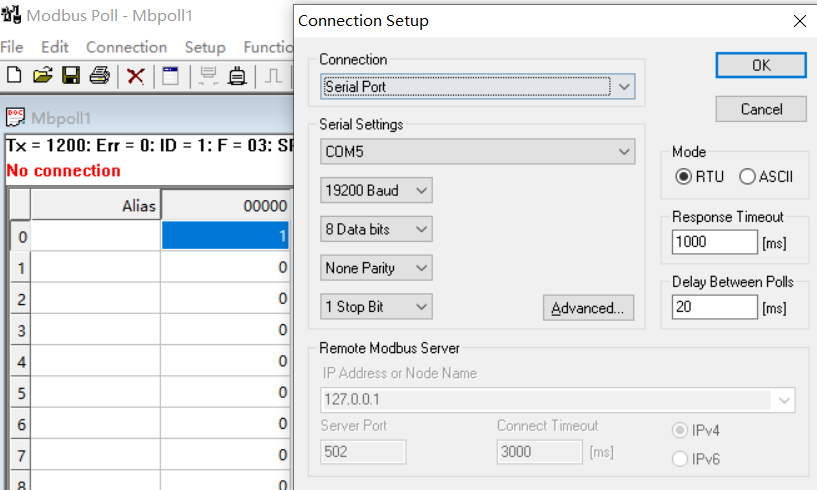The image size is (817, 490).
Task: Click row header 5
Action: (x=21, y=393)
